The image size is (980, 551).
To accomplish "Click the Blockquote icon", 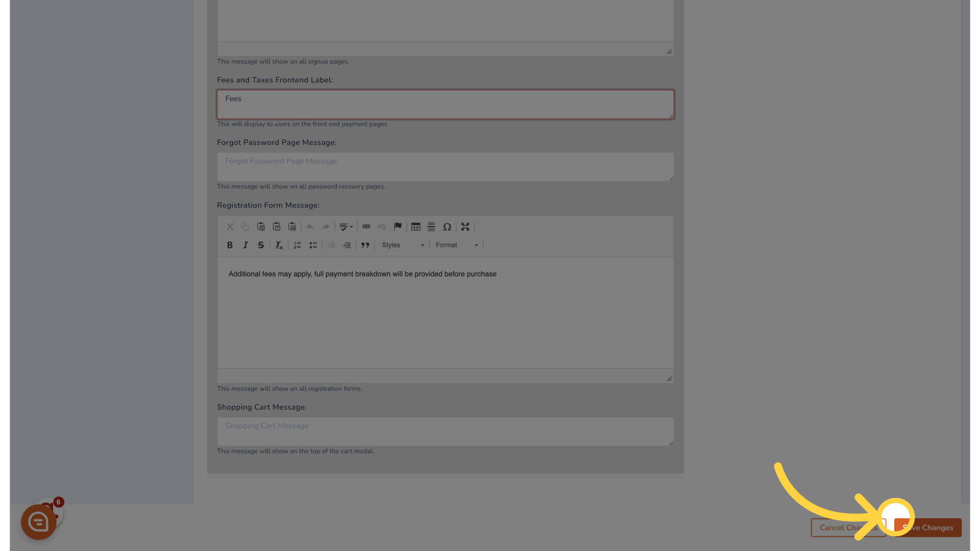I will pos(365,245).
